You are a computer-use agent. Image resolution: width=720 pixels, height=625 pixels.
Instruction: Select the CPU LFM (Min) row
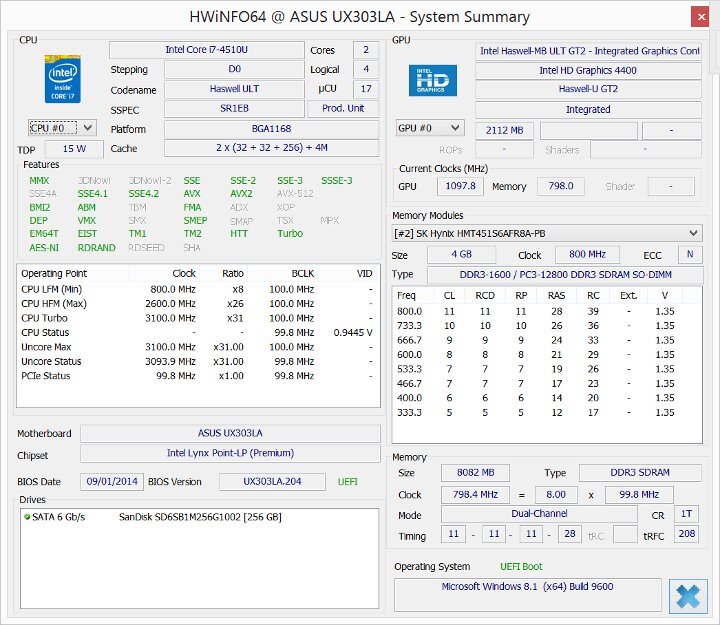point(197,289)
